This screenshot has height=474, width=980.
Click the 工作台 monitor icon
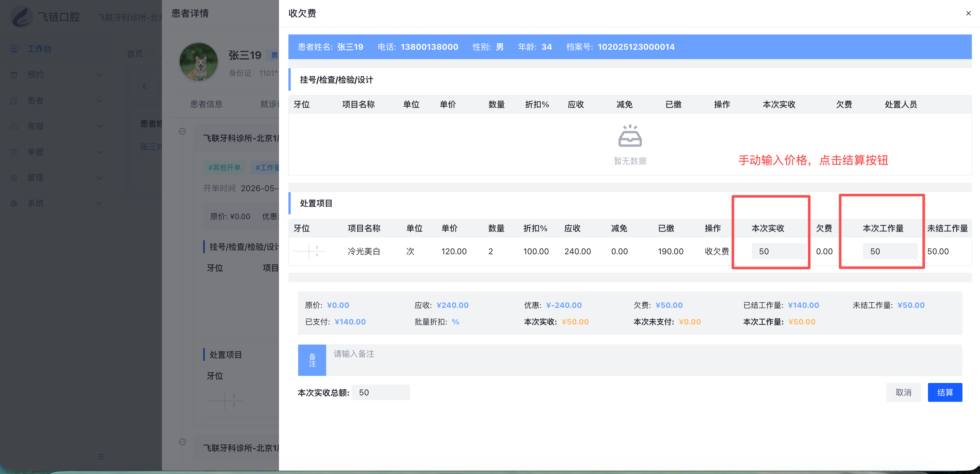[x=14, y=49]
